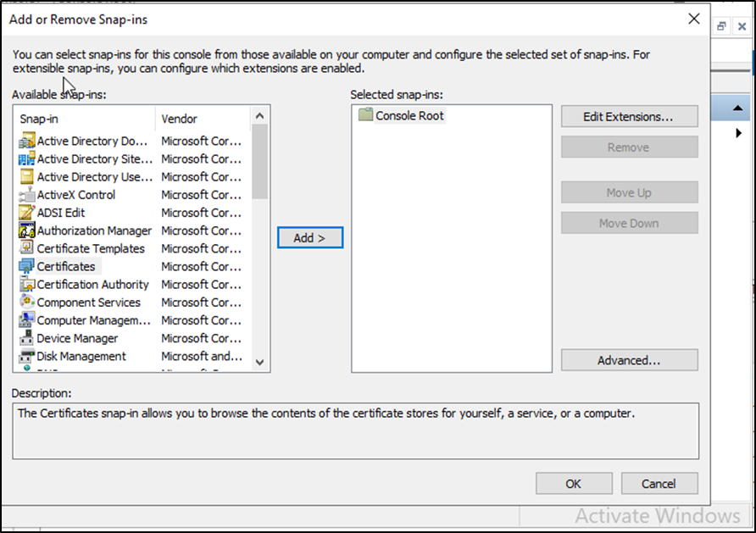Click the Disk Management snap-in icon
756x533 pixels.
pyautogui.click(x=26, y=356)
